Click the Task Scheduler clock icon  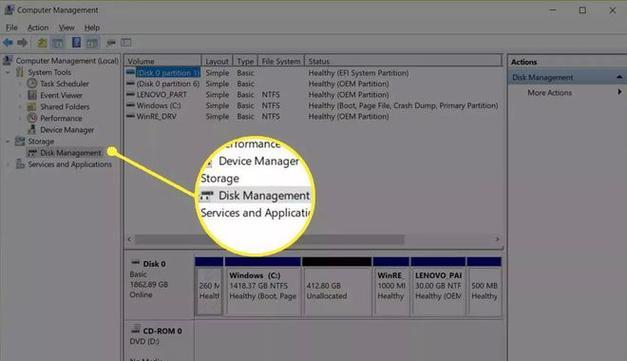32,84
